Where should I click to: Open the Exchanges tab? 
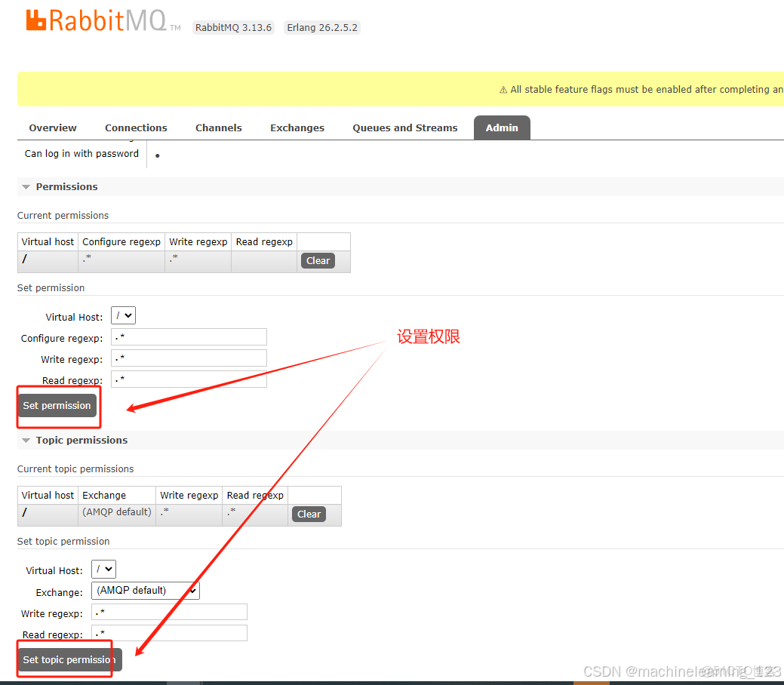pos(297,127)
